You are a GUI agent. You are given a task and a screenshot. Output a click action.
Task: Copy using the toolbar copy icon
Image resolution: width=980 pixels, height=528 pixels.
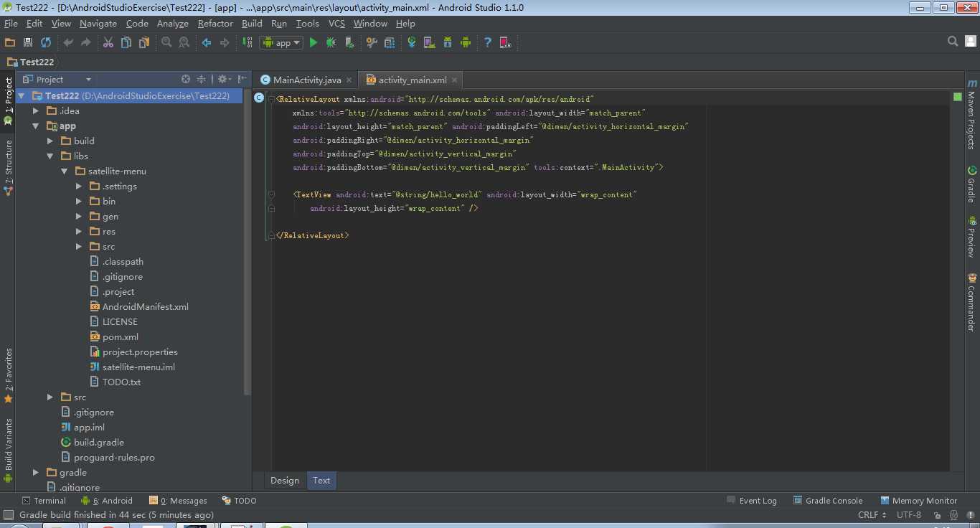point(126,42)
